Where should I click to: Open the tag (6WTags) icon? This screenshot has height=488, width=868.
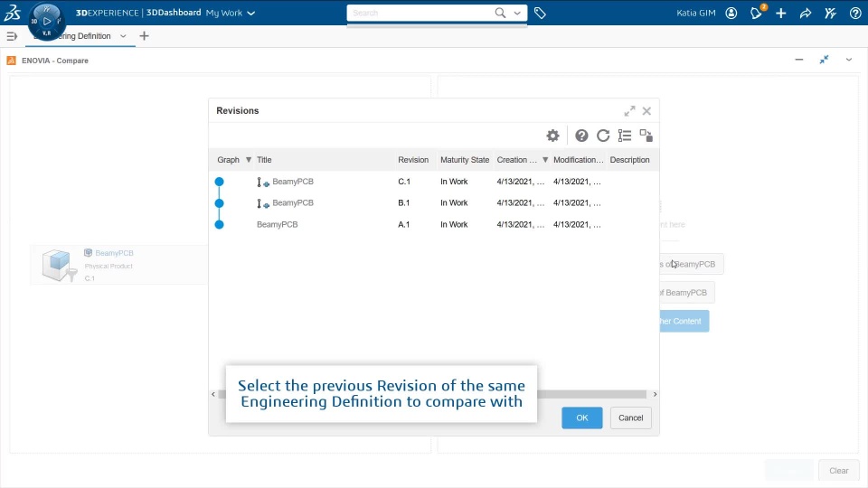pyautogui.click(x=541, y=13)
